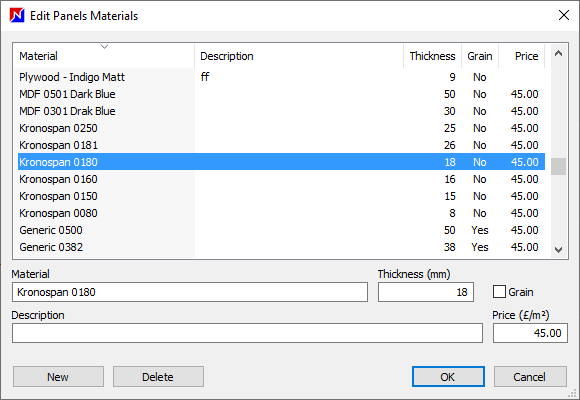580x400 pixels.
Task: Click price 45.00 of Kronospan 0080 row
Action: 525,213
